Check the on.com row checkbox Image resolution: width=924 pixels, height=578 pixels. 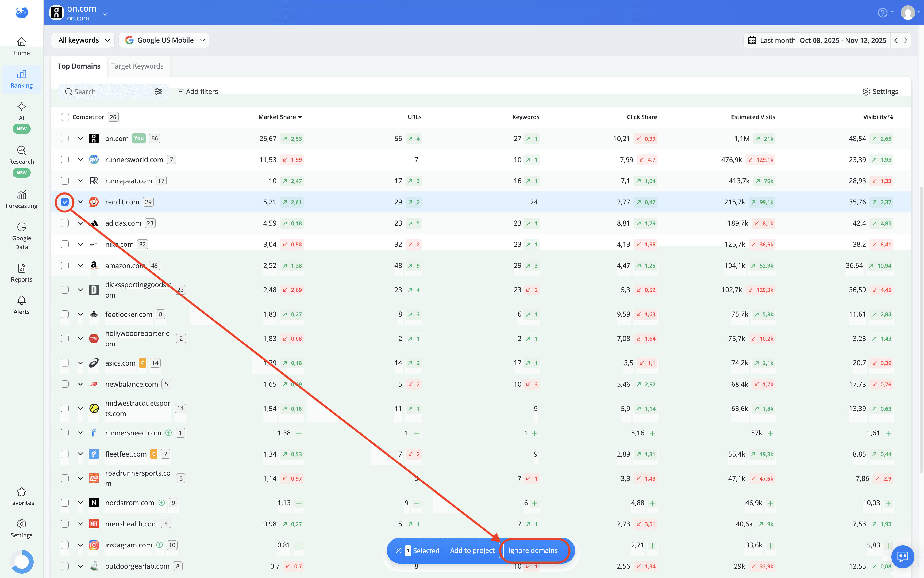(x=65, y=138)
